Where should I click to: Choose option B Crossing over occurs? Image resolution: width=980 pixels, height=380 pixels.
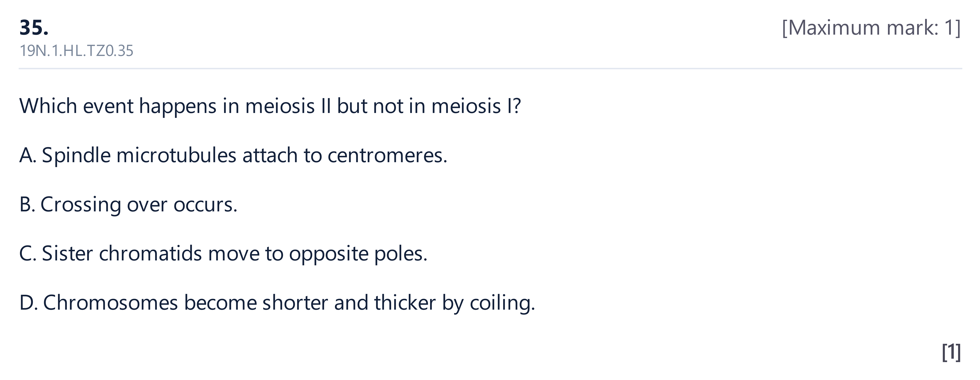point(128,205)
